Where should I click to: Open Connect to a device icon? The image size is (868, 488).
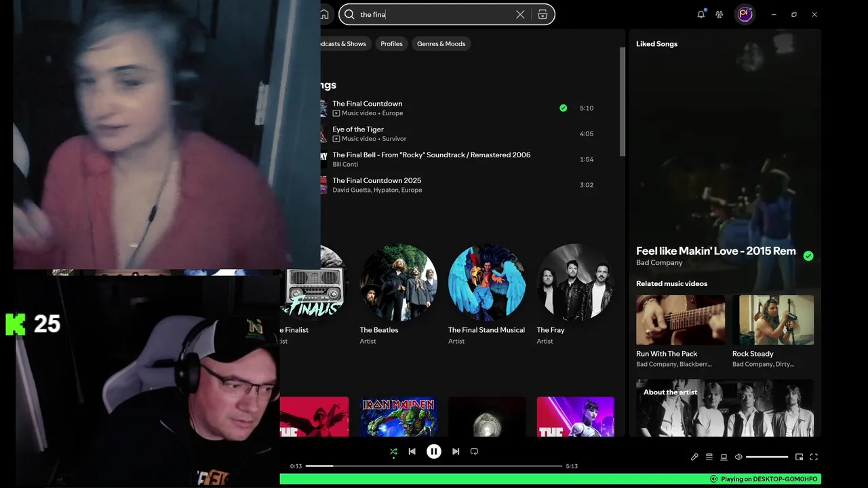[x=724, y=457]
